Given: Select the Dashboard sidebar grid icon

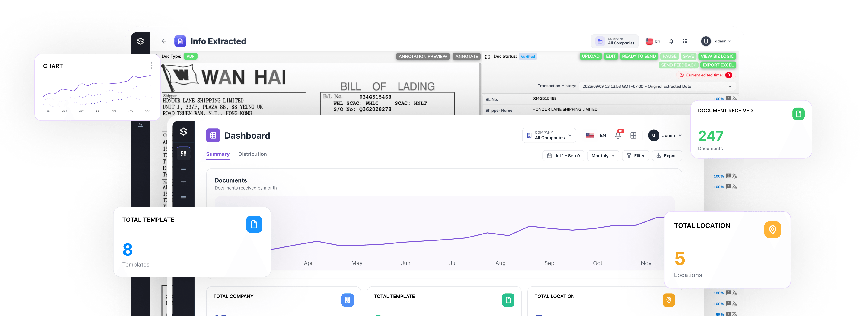Looking at the screenshot, I should (x=183, y=154).
